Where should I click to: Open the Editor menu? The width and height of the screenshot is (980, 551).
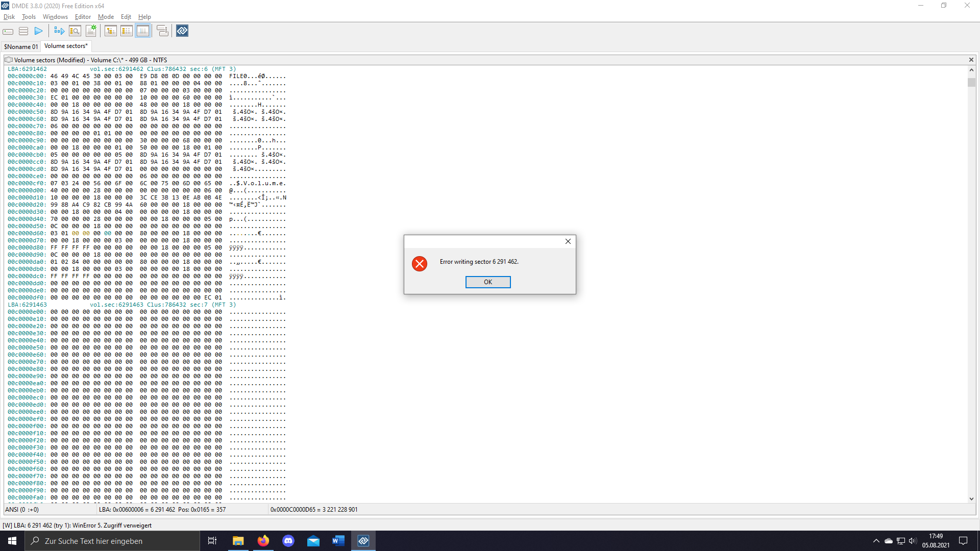tap(83, 17)
